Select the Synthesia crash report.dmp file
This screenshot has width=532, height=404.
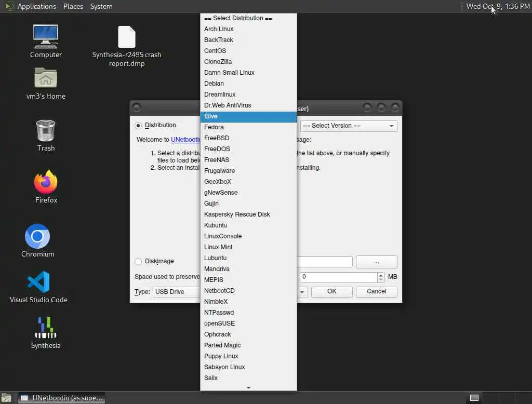coord(127,46)
